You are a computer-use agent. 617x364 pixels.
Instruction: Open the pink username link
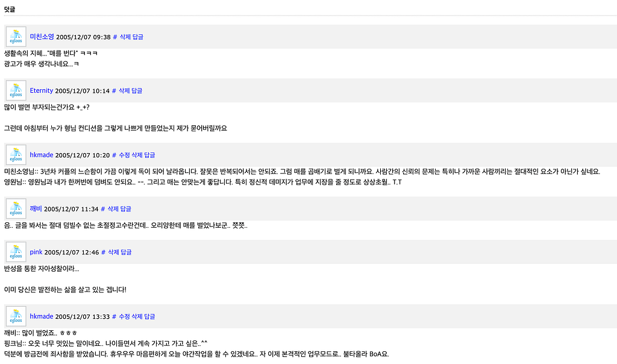pos(36,252)
